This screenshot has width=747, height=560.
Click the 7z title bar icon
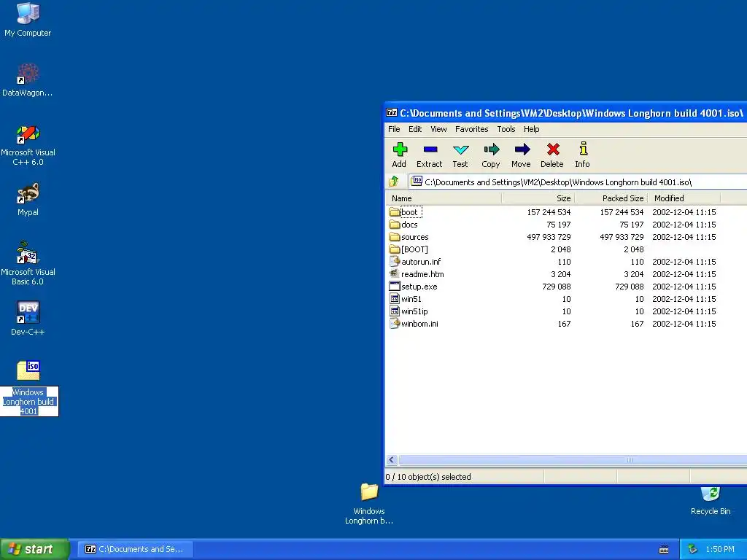click(392, 113)
